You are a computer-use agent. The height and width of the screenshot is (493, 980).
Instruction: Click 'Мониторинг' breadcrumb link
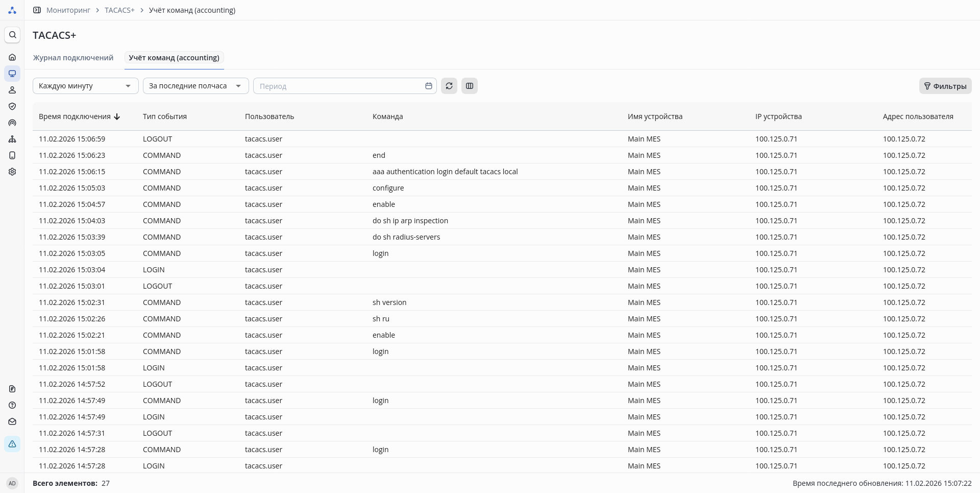tap(68, 10)
